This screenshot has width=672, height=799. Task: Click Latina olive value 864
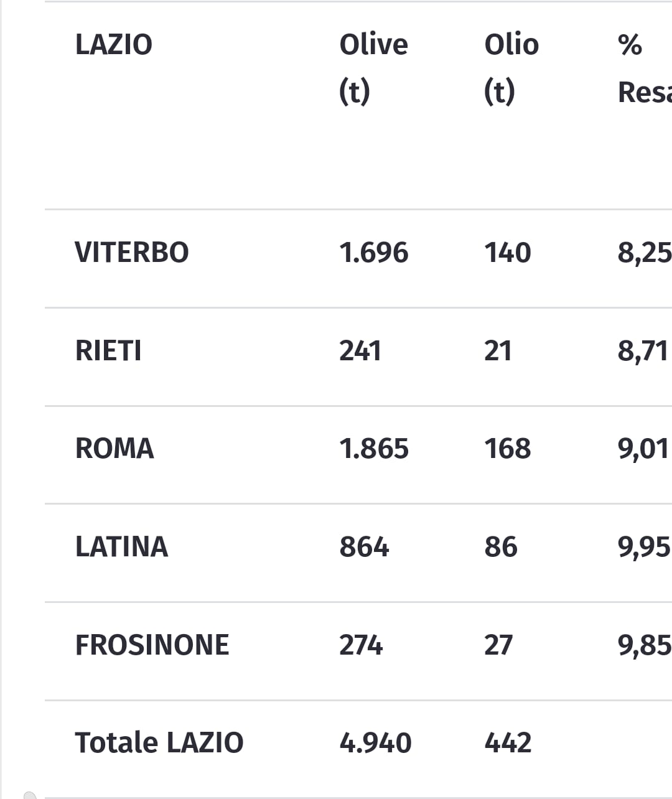click(364, 547)
